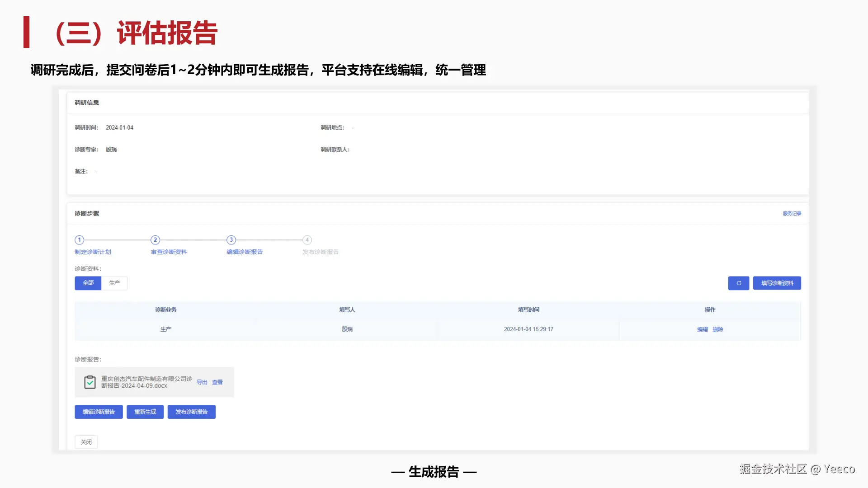Click the report document clipboard icon
The image size is (868, 488).
point(90,382)
